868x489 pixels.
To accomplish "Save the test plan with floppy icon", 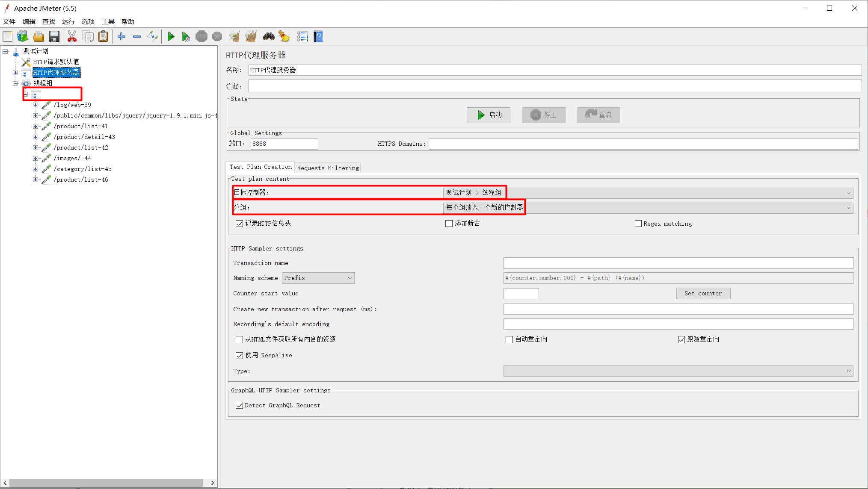I will pyautogui.click(x=54, y=37).
